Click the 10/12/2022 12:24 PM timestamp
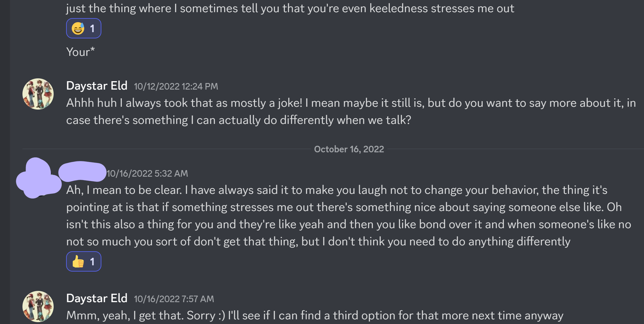This screenshot has height=324, width=644. click(x=176, y=86)
